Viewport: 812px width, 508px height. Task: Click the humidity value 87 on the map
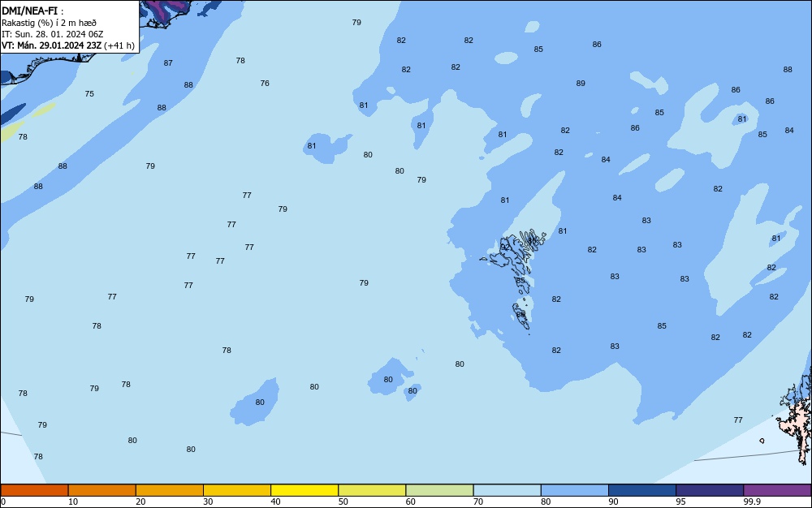coord(168,63)
